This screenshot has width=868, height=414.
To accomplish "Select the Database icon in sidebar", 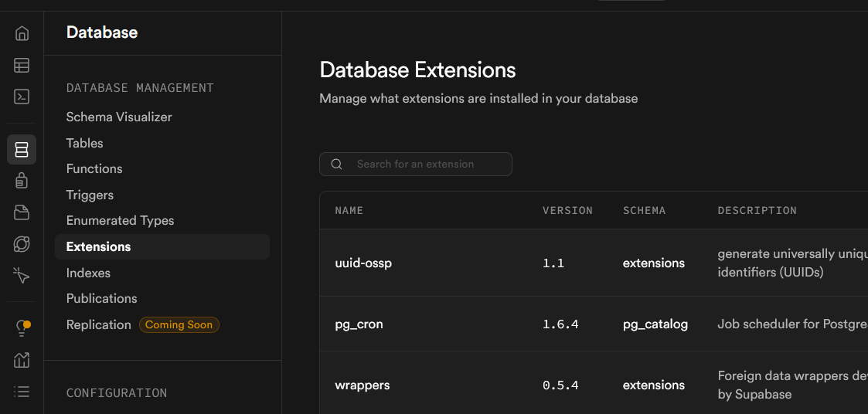I will 22,149.
